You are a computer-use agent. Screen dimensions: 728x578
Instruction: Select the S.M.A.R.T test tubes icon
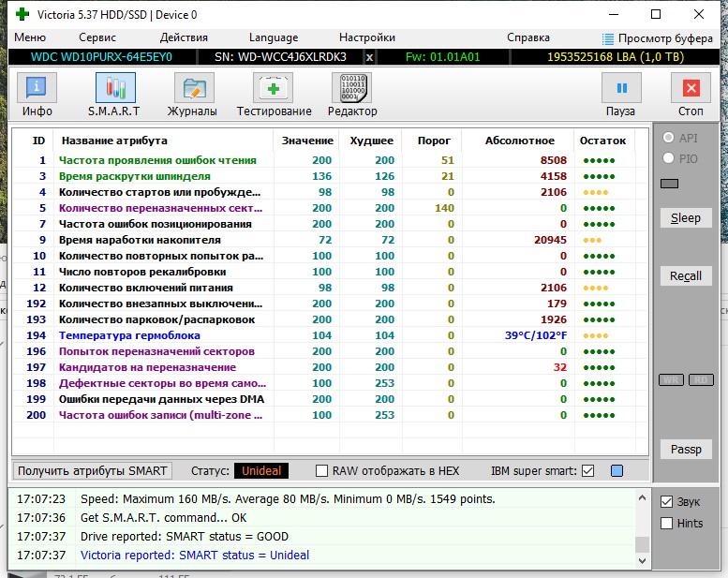pos(115,88)
